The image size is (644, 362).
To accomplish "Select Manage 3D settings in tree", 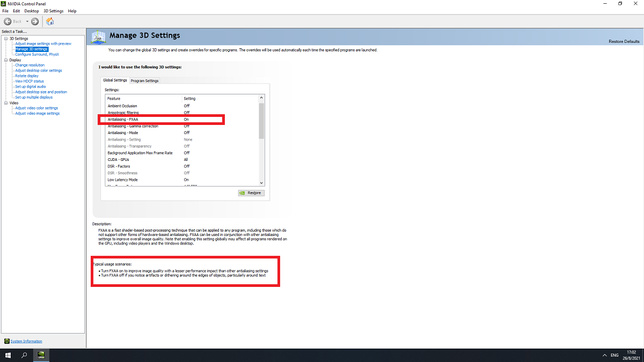I will click(x=32, y=49).
